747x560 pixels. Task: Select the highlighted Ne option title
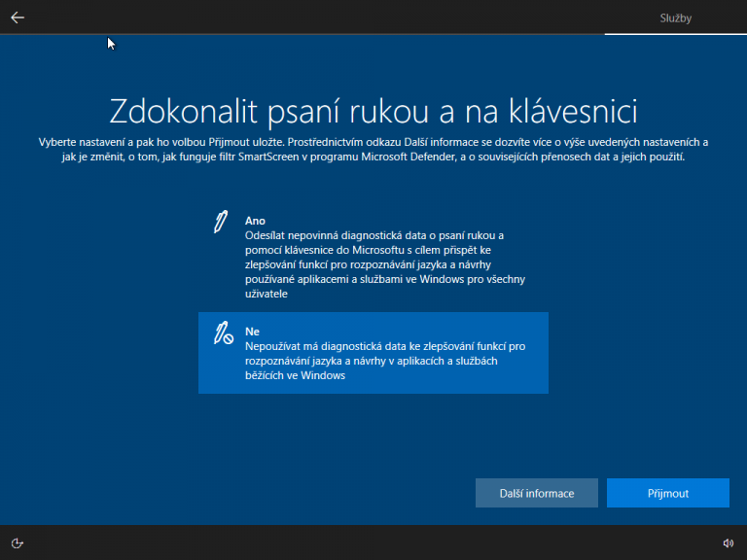[252, 332]
